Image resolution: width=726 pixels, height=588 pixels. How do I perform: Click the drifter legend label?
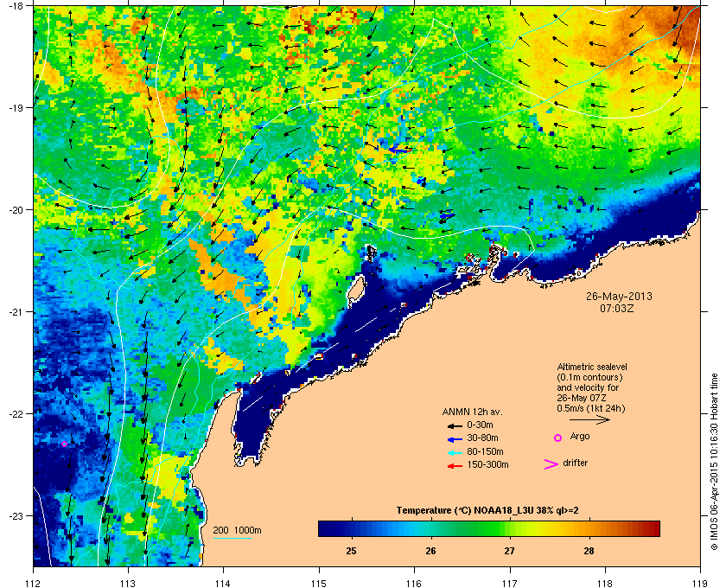pos(575,463)
